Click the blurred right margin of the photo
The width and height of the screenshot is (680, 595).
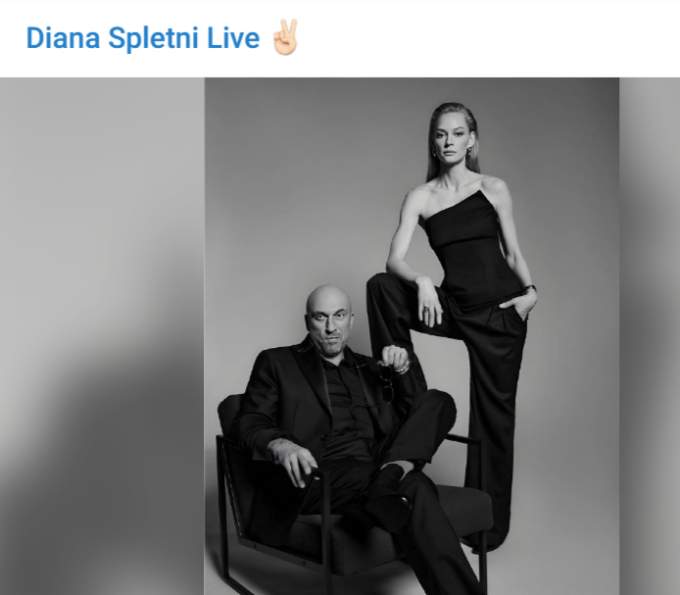pyautogui.click(x=650, y=336)
